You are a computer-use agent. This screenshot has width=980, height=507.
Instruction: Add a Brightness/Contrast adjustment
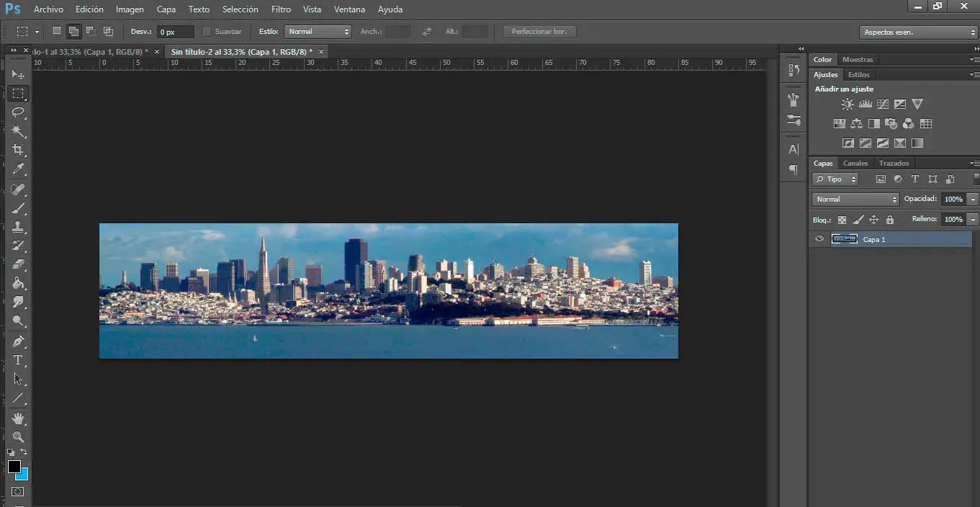[x=848, y=104]
